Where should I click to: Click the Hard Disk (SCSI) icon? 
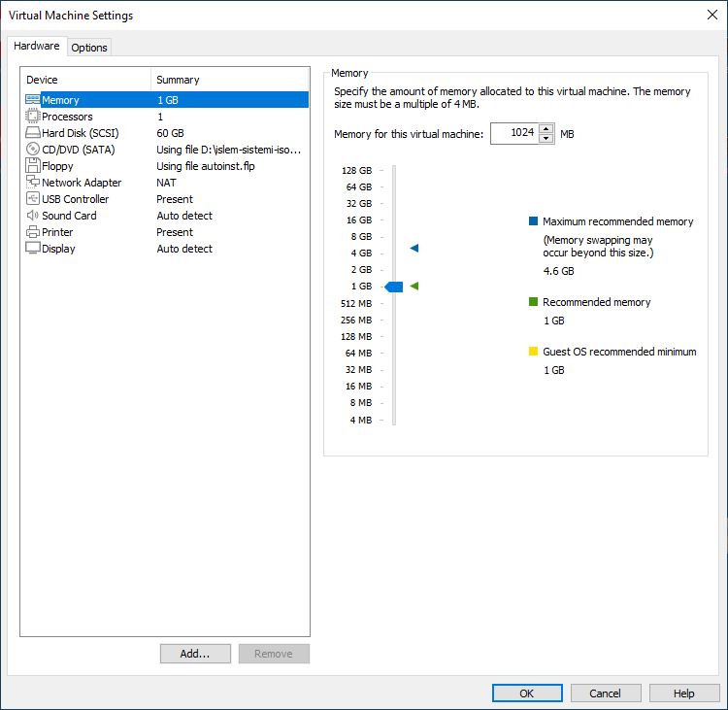click(32, 133)
